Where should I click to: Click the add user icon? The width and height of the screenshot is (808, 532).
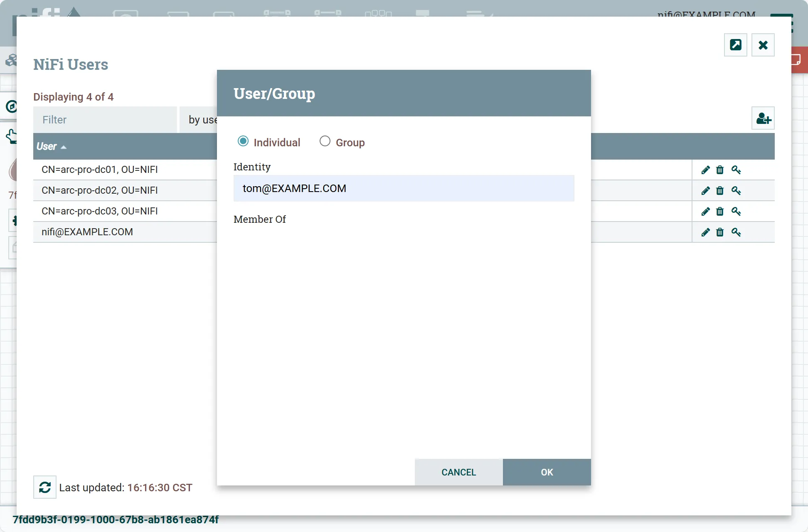pos(763,118)
